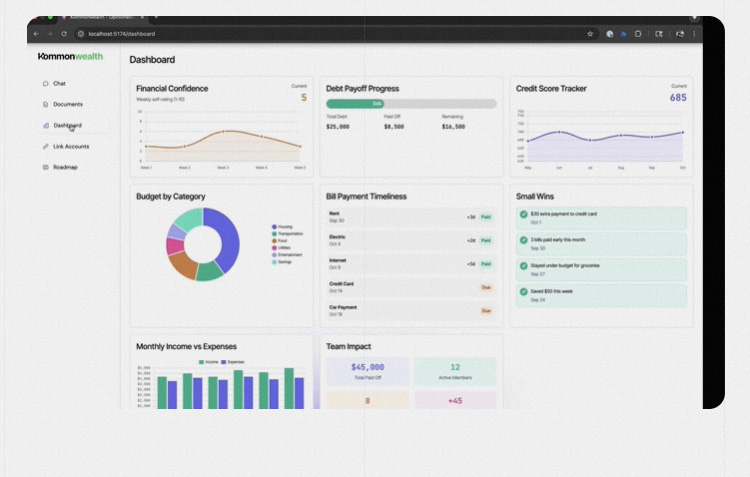Viewport: 750px width, 477px height.
Task: Open the browser three-dot menu
Action: pos(694,34)
